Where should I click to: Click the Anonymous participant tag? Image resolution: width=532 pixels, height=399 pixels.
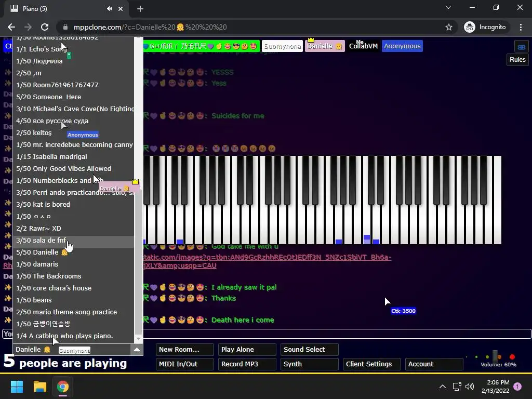tap(402, 46)
